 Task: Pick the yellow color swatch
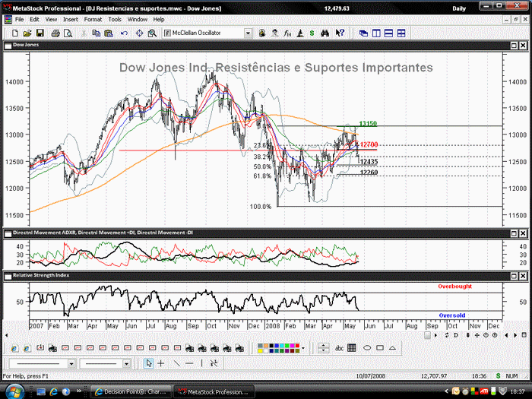(260, 350)
